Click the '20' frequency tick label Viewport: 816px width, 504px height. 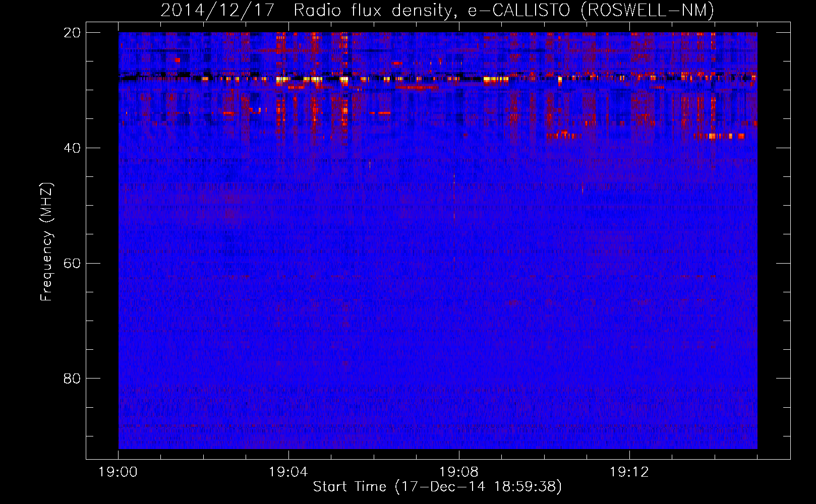[x=72, y=33]
